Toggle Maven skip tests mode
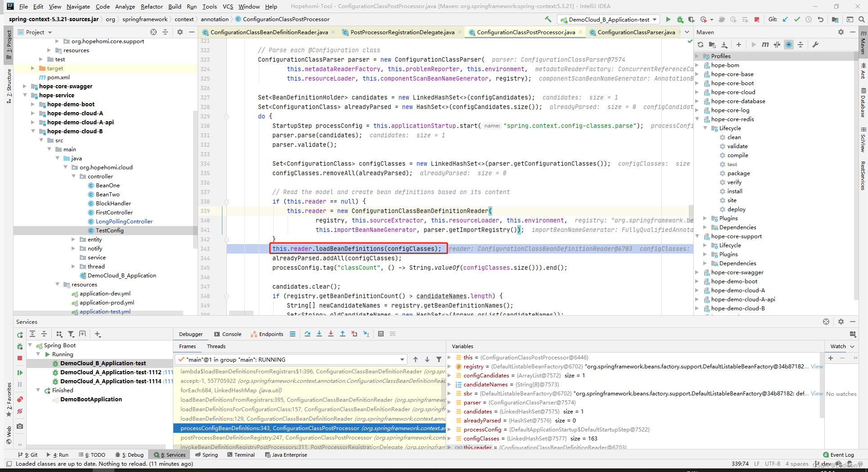 tap(789, 45)
